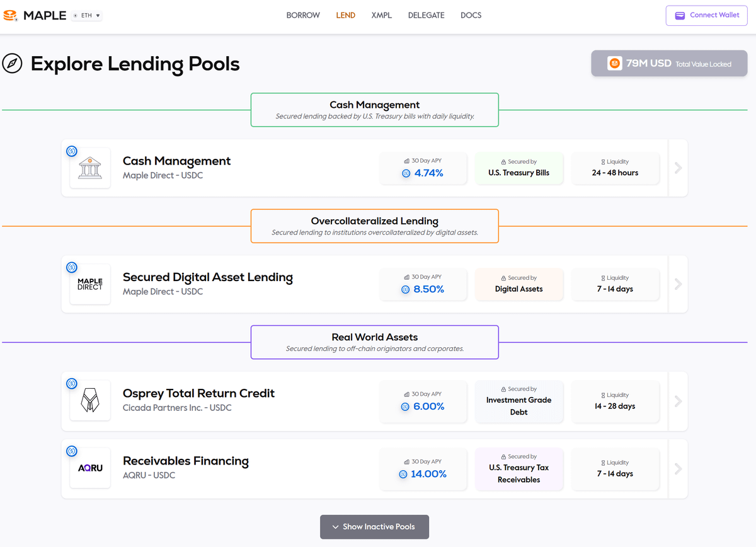Click the orange coin icon in TVL badge
The width and height of the screenshot is (756, 547).
tap(614, 64)
